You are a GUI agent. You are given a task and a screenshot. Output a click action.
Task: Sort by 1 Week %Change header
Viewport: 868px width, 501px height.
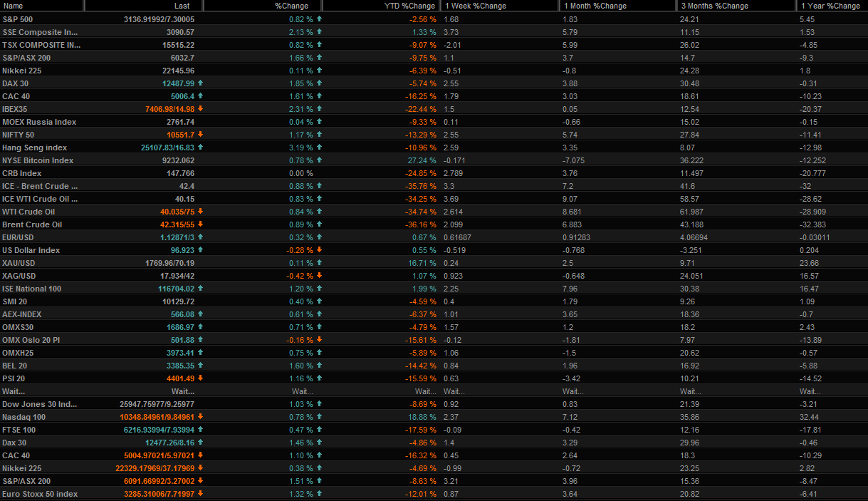click(x=498, y=6)
